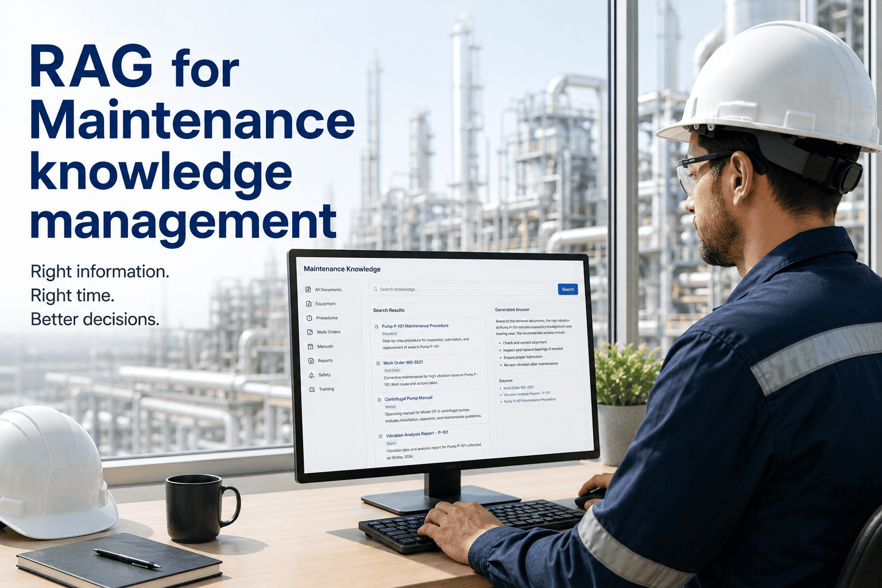The image size is (882, 588).
Task: Click the magnifier icon in search box
Action: click(x=376, y=289)
